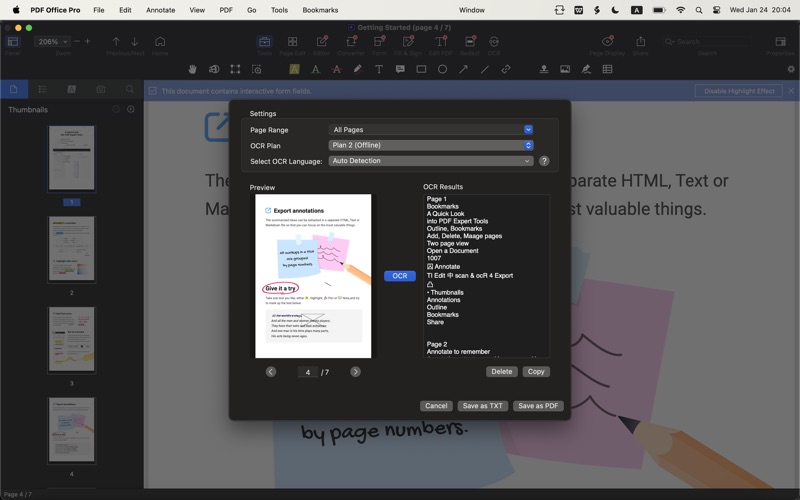The image size is (800, 500).
Task: Click Copy in OCR Results
Action: click(536, 371)
